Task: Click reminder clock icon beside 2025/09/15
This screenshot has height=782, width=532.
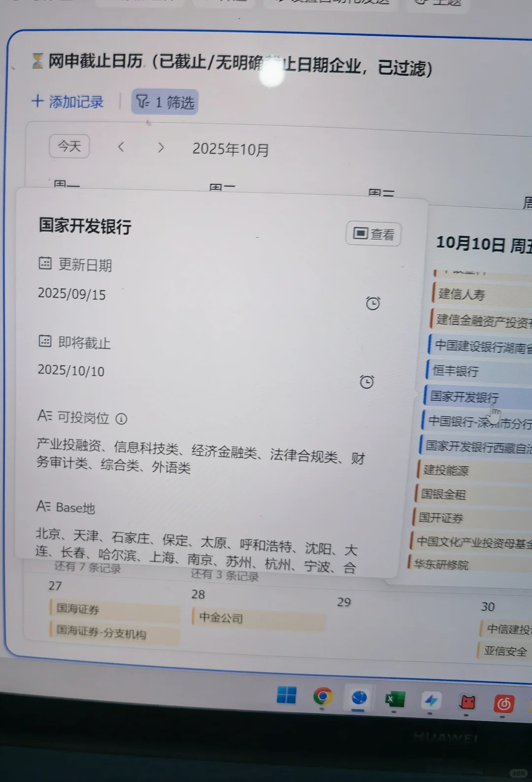Action: pos(373,303)
